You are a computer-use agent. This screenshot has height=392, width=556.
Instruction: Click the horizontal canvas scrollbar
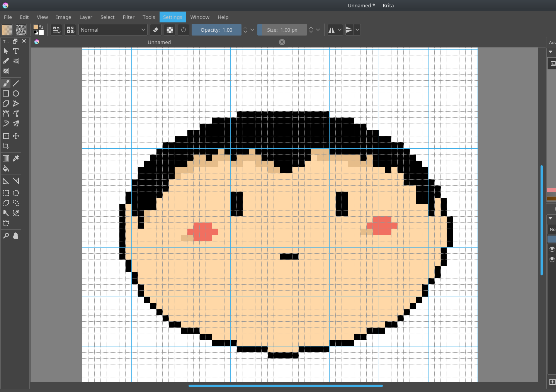(286, 385)
